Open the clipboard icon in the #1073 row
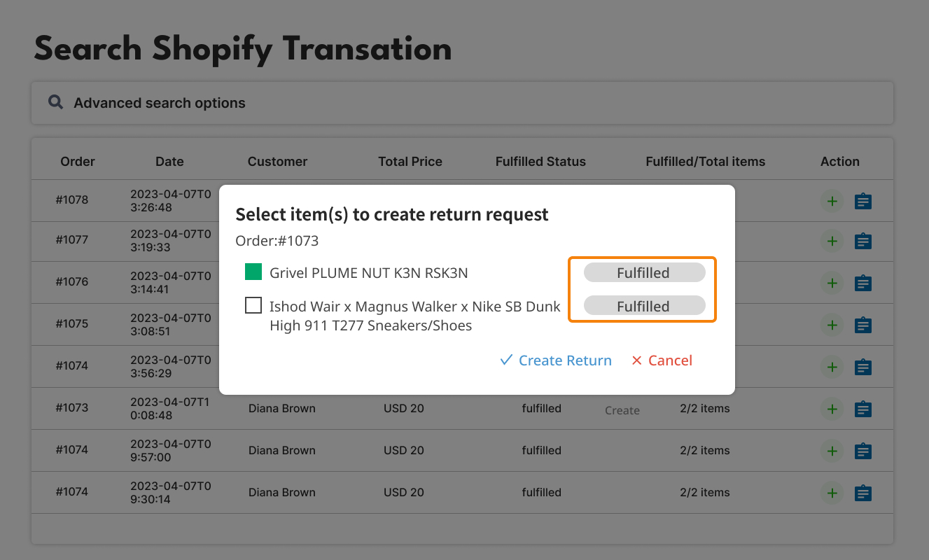Image resolution: width=929 pixels, height=560 pixels. pos(863,409)
